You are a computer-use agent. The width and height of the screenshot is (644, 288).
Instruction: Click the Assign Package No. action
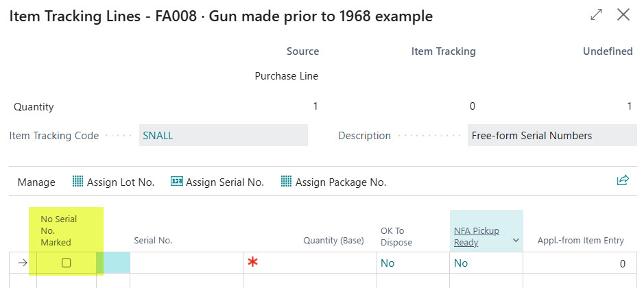pyautogui.click(x=340, y=182)
